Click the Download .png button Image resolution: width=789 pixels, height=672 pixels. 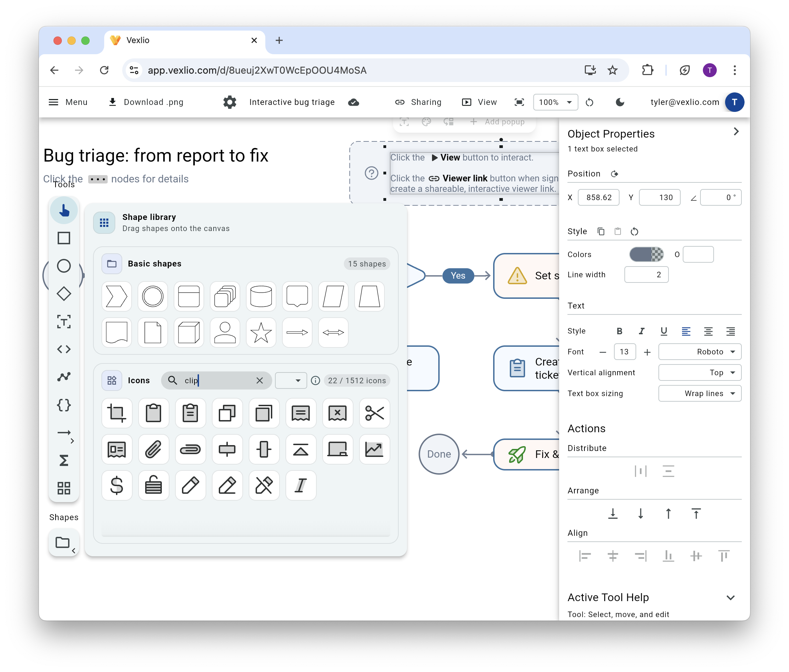146,102
